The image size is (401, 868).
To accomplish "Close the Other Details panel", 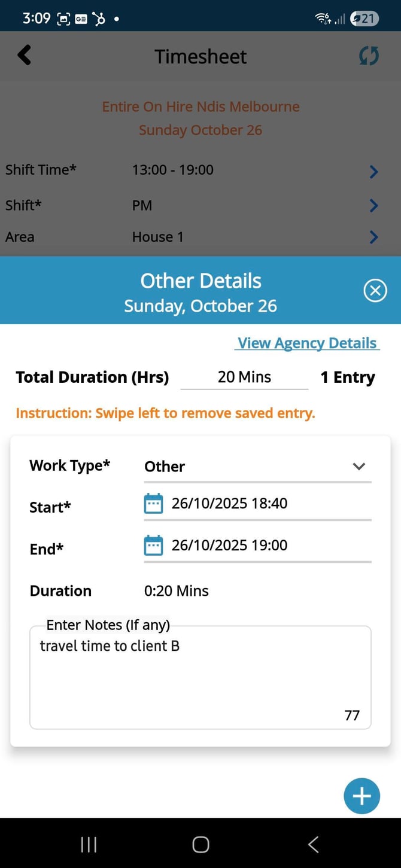I will [375, 291].
